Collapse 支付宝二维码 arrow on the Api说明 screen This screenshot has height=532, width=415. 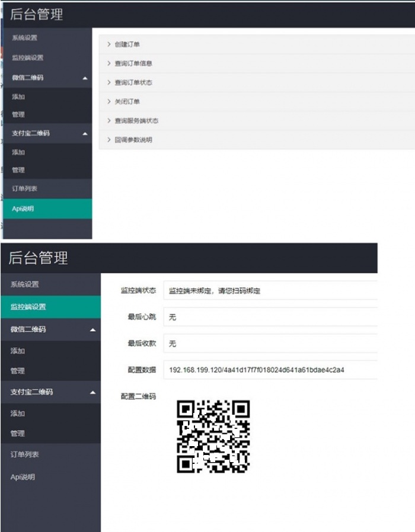coord(85,134)
